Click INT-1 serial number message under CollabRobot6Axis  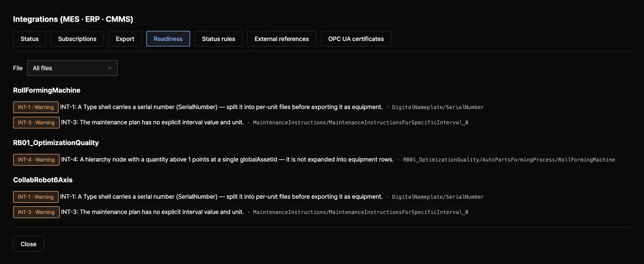[221, 197]
